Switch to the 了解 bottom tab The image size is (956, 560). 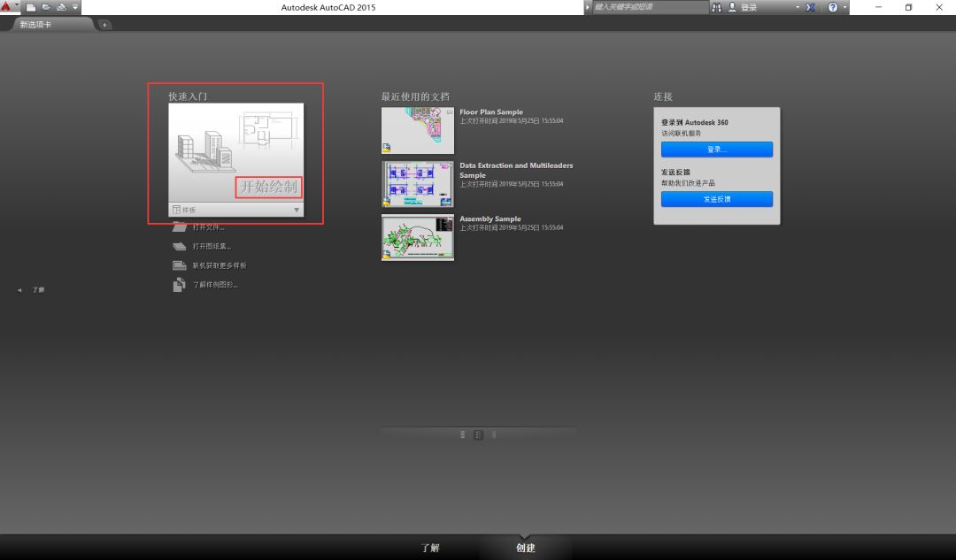click(430, 548)
